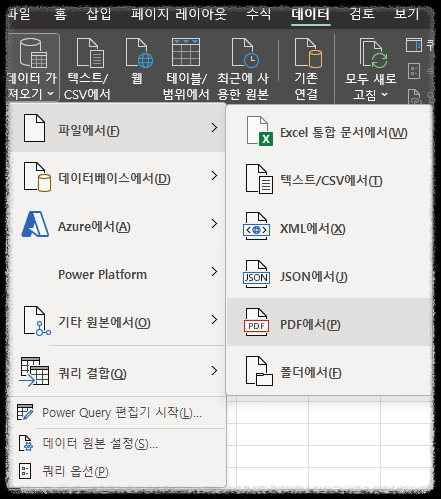Click the database icon beside 데이터베이스에서
The image size is (441, 499).
(37, 177)
